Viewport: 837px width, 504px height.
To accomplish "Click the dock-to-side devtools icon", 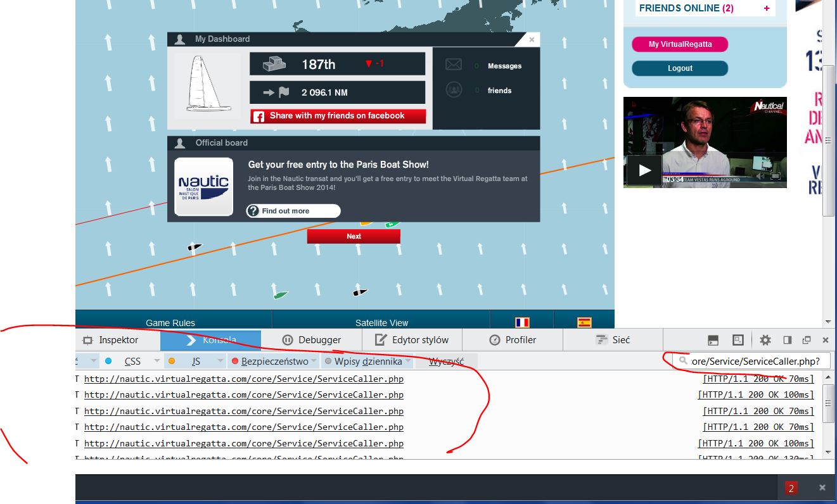I will [787, 340].
